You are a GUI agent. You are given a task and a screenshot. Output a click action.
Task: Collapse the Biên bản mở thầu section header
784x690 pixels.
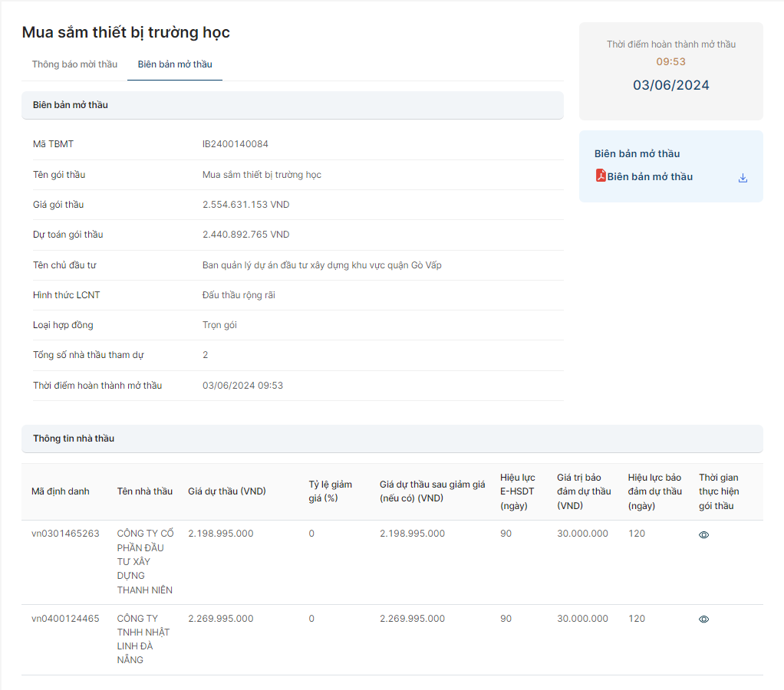(292, 105)
